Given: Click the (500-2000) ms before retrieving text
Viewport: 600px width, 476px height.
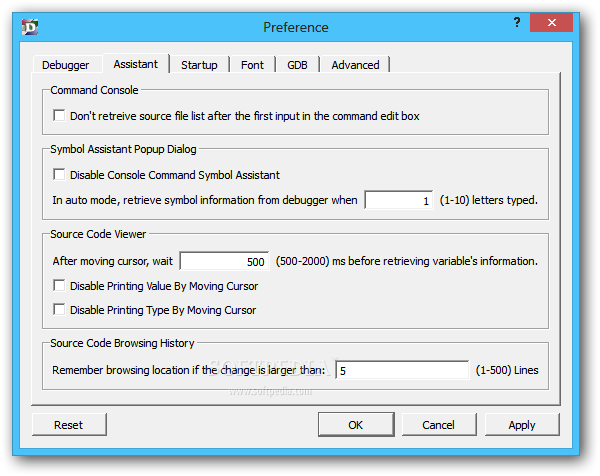Looking at the screenshot, I should [x=407, y=261].
